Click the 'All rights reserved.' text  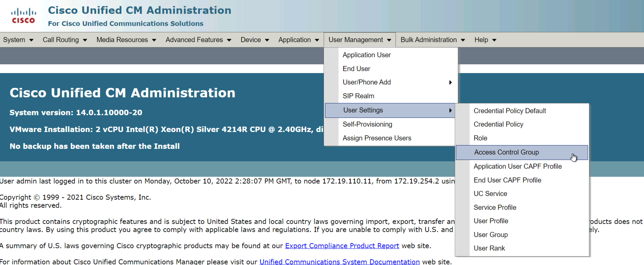click(31, 206)
